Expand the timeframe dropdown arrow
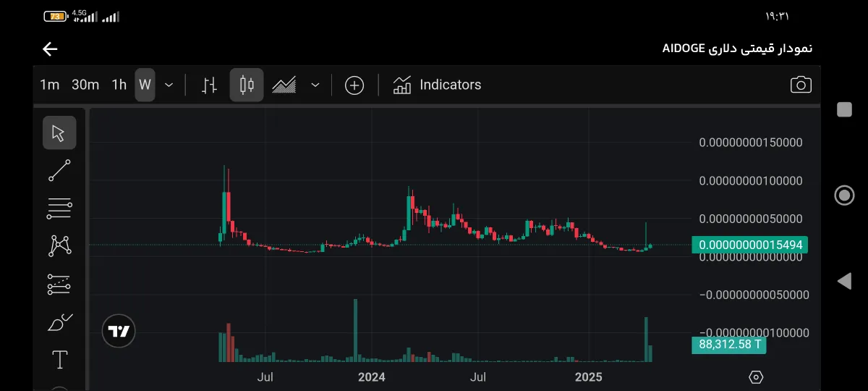The width and height of the screenshot is (868, 391). [169, 85]
